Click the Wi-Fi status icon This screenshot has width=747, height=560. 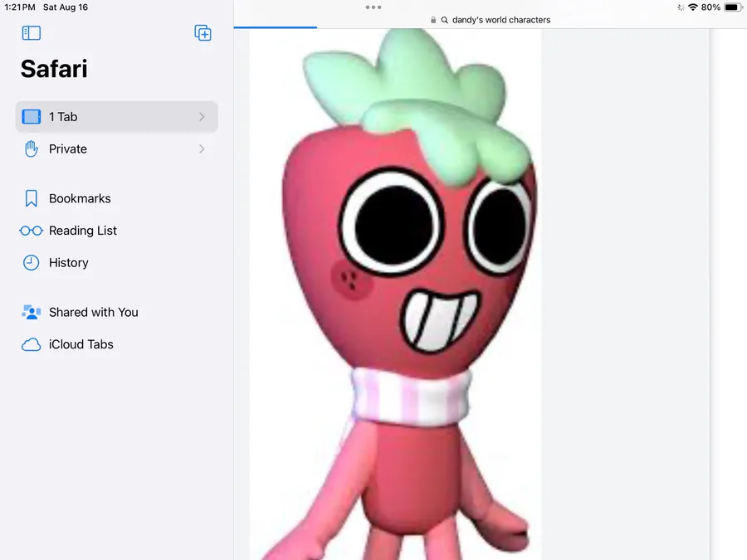(x=693, y=7)
